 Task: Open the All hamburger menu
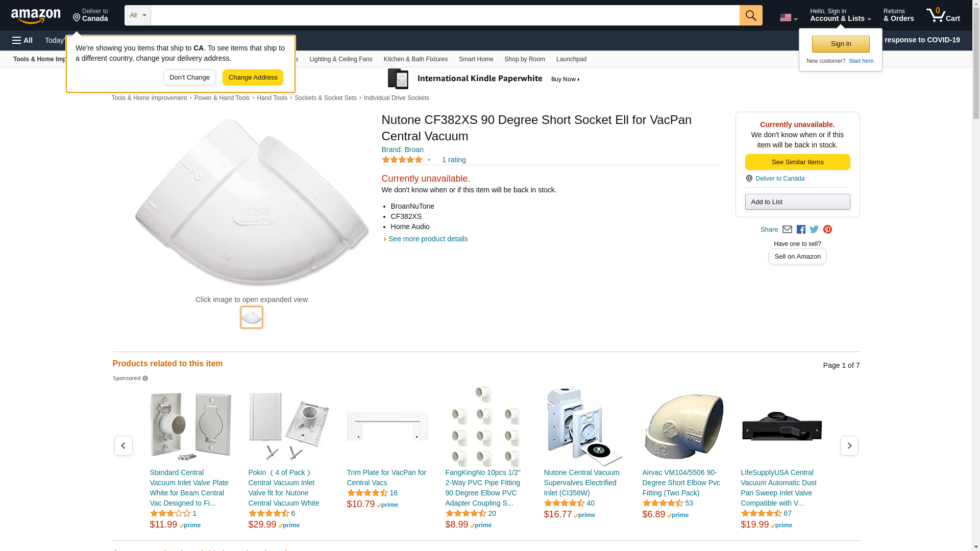(22, 40)
